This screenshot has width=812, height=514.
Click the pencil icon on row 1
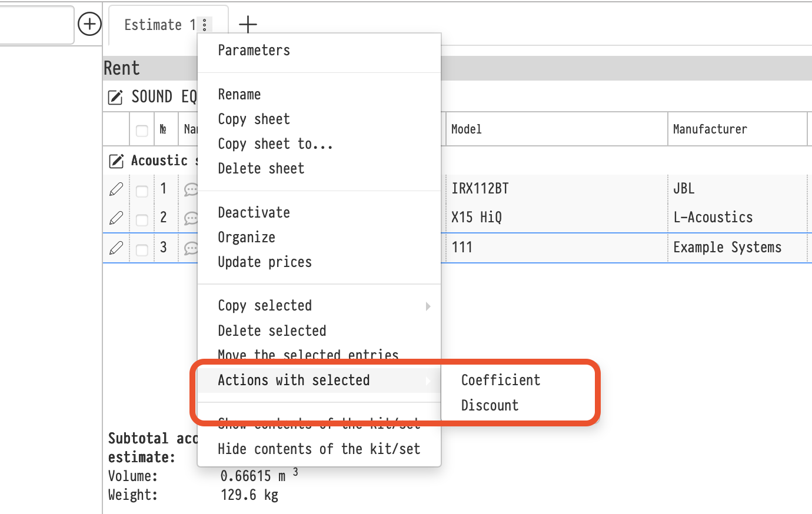pyautogui.click(x=117, y=189)
